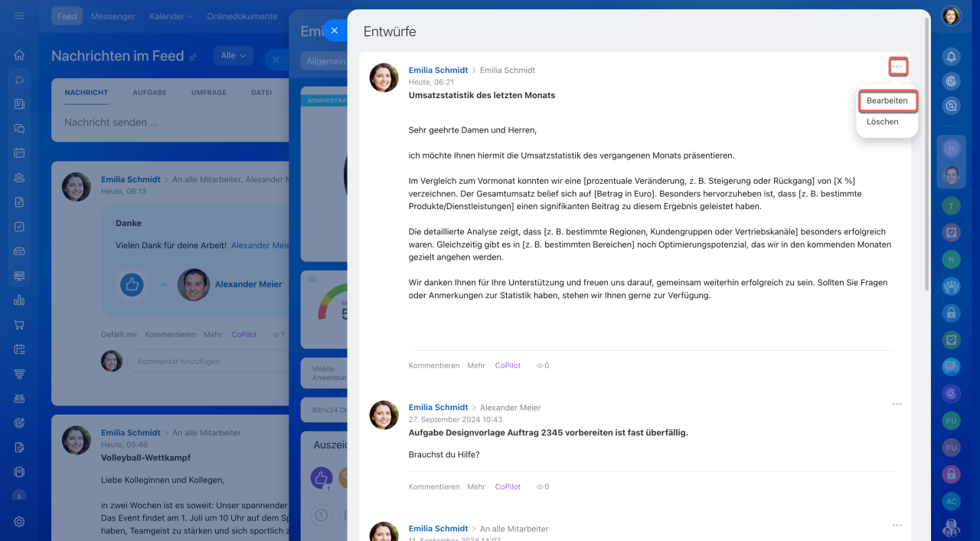
Task: Select the UMFRAGE post tab
Action: pos(209,93)
